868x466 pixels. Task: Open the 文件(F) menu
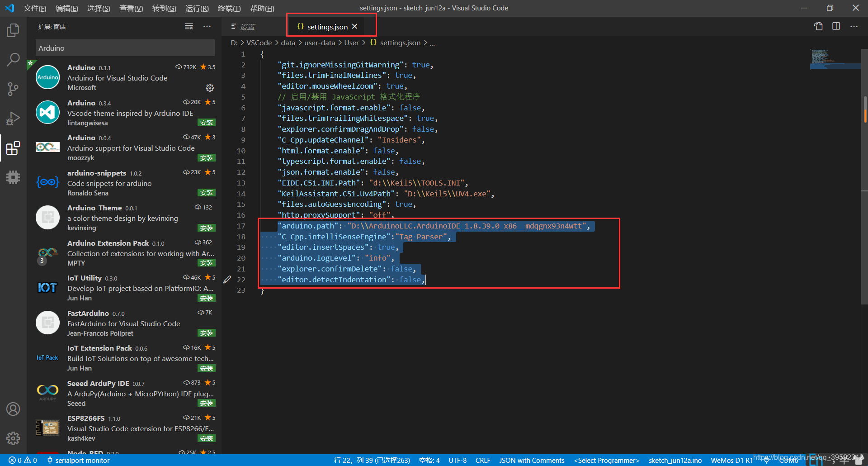click(35, 8)
